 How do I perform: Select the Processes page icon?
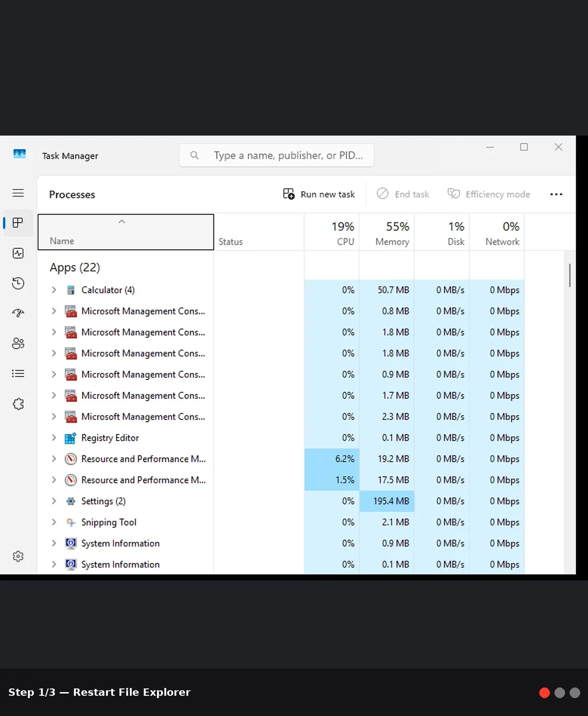click(x=18, y=223)
